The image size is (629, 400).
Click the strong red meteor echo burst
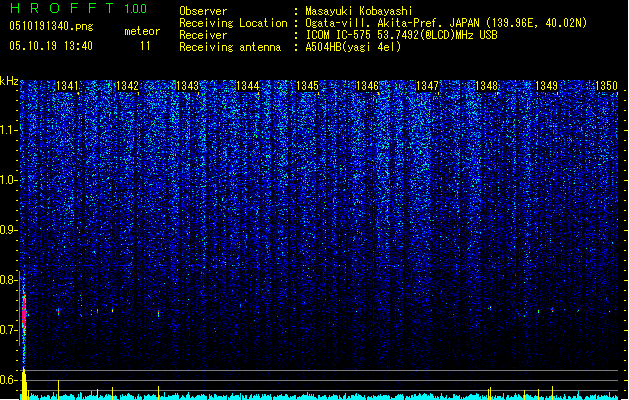click(x=24, y=312)
